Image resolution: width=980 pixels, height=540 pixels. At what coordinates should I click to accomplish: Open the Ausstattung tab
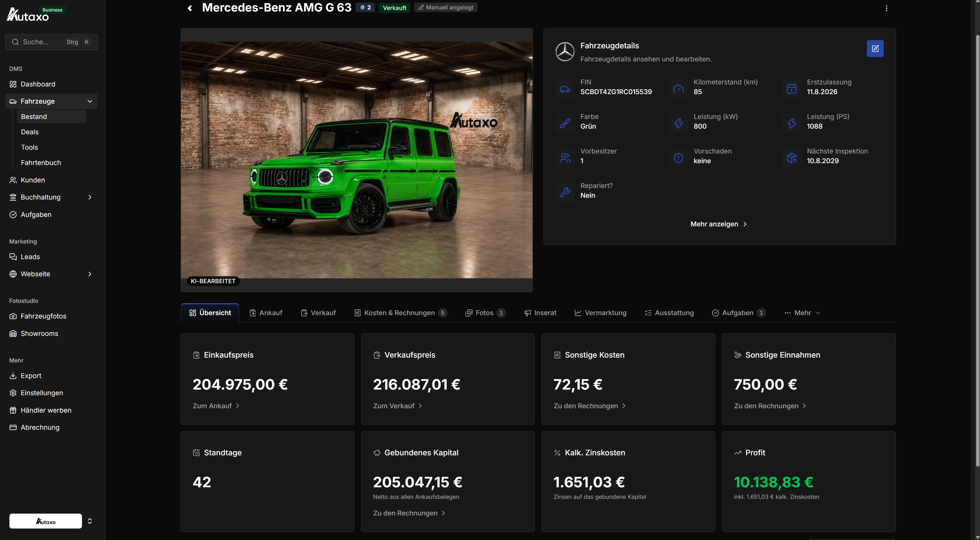(669, 313)
